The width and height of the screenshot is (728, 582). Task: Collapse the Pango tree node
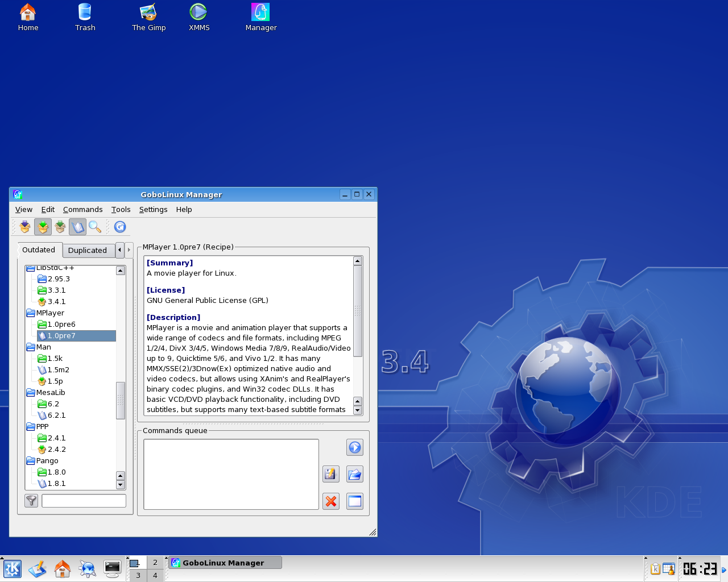43,461
